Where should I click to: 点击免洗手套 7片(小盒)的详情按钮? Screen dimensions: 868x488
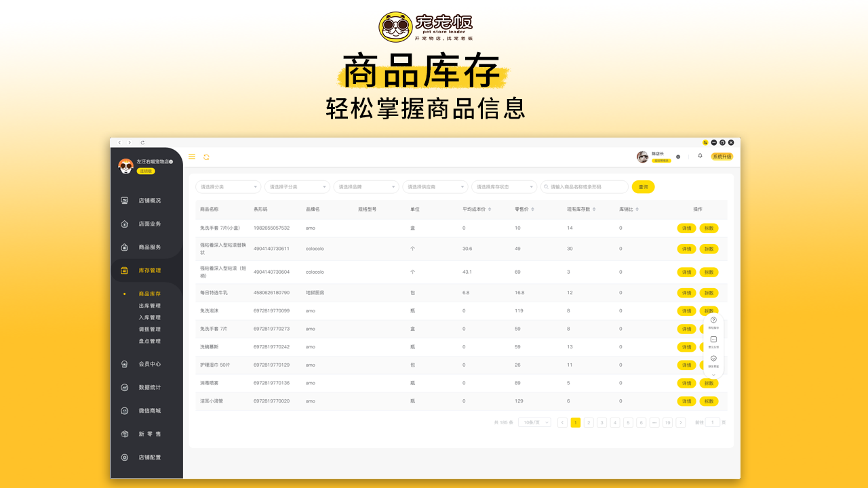686,228
